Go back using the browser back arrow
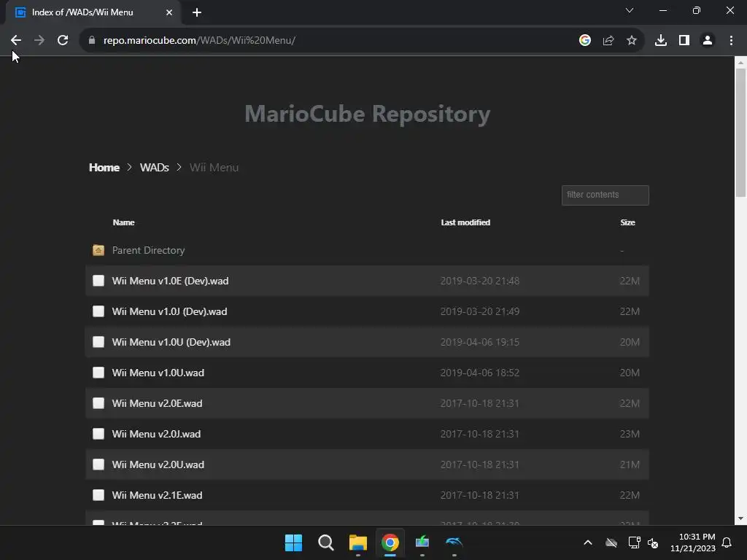 point(16,41)
